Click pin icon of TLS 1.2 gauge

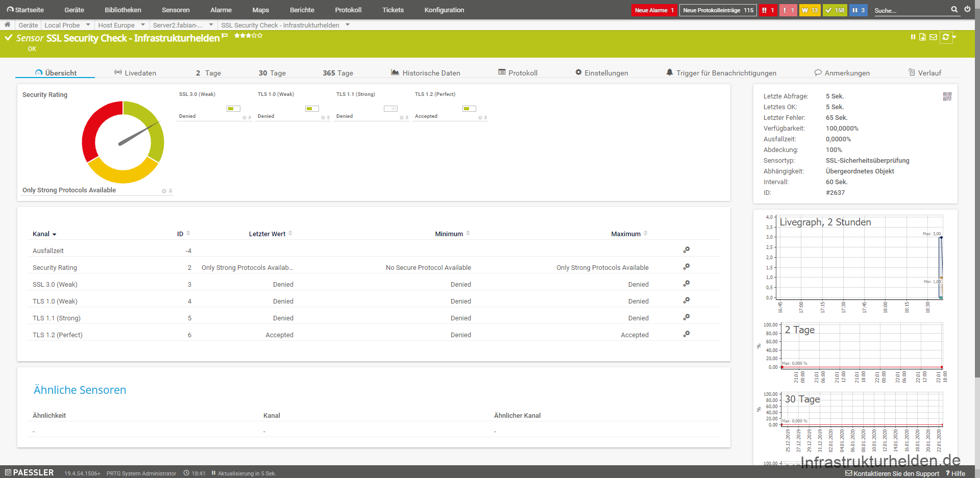(x=485, y=118)
